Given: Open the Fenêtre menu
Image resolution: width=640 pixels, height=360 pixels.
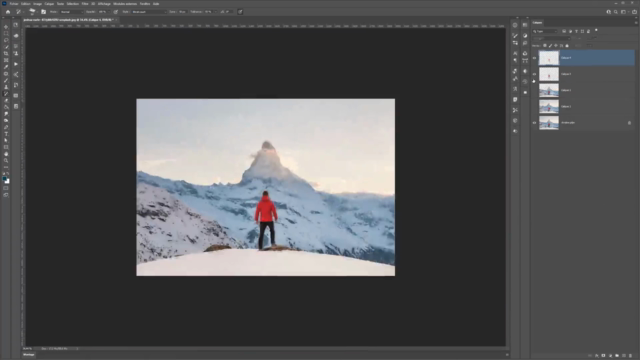Looking at the screenshot, I should 145,4.
